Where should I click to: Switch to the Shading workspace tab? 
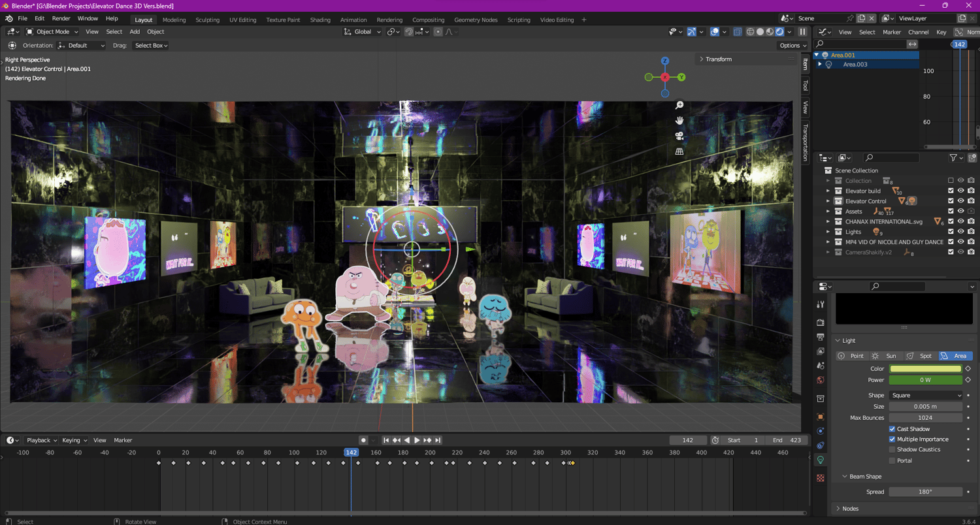coord(320,20)
